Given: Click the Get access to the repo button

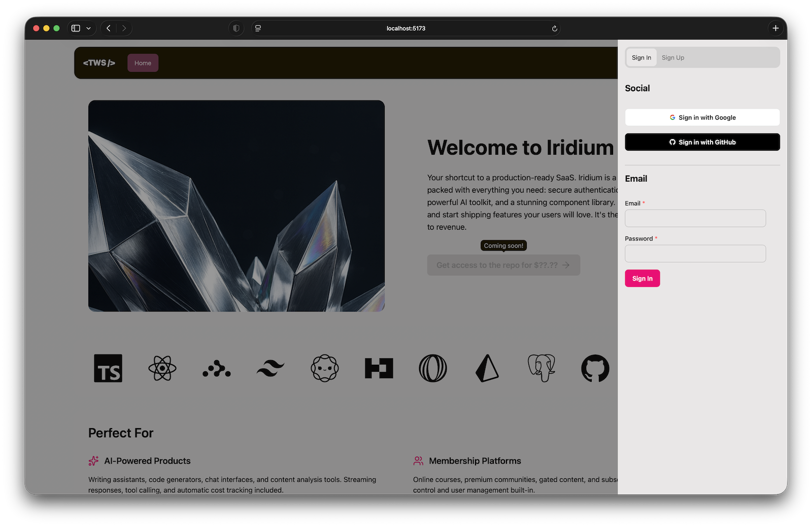Looking at the screenshot, I should click(503, 265).
